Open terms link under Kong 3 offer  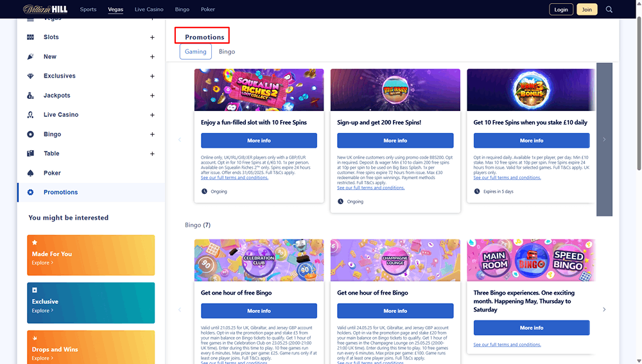[x=507, y=178]
